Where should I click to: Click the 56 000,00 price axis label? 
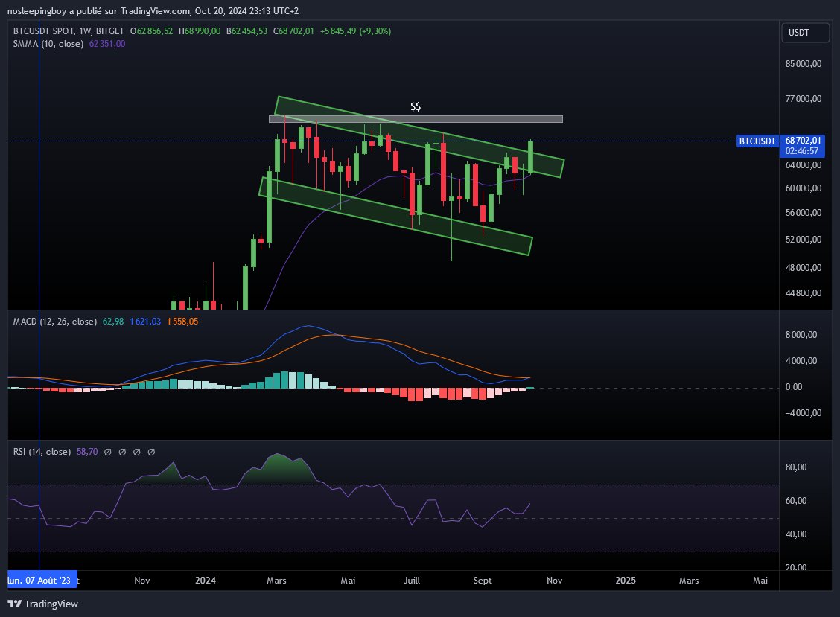point(803,213)
